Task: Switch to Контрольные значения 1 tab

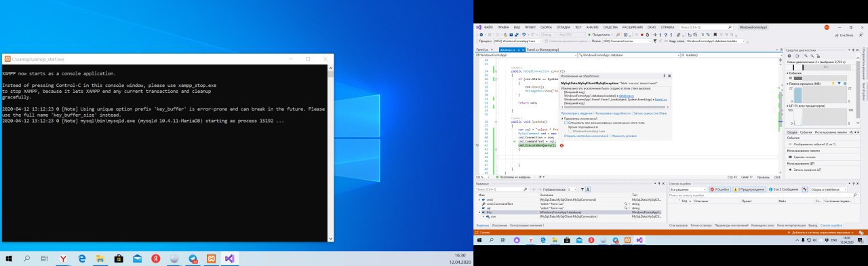Action: 527,225
